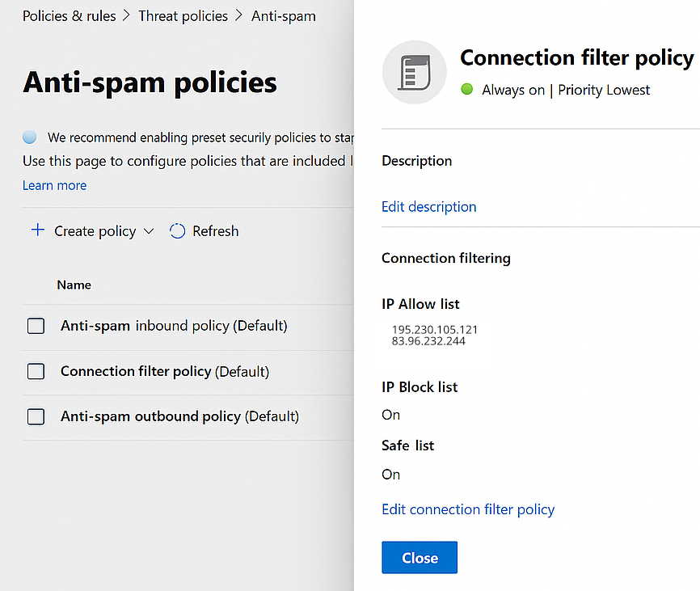This screenshot has height=591, width=700.
Task: Click the blue info circle icon
Action: 30,137
